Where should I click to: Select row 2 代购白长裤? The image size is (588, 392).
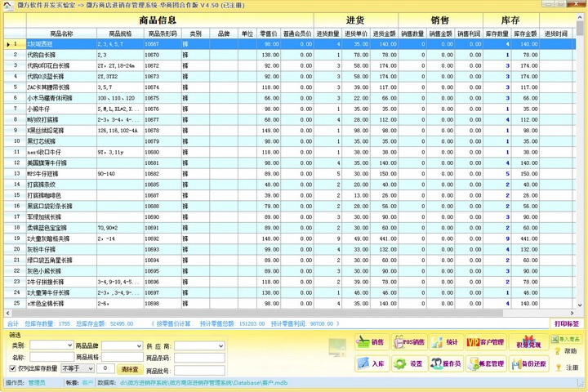[x=290, y=55]
